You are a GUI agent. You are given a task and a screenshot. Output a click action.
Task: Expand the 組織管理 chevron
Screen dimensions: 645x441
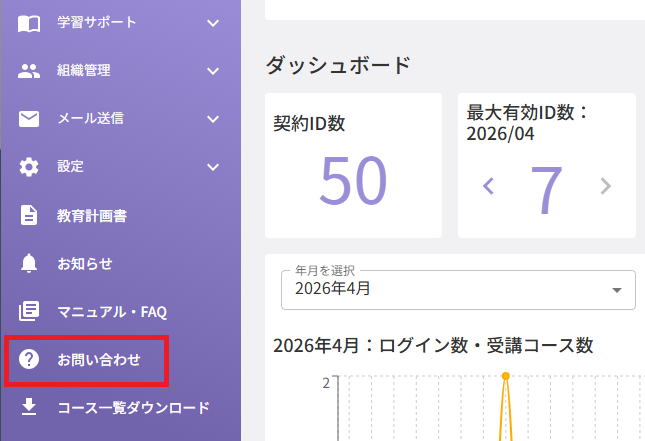click(x=213, y=71)
